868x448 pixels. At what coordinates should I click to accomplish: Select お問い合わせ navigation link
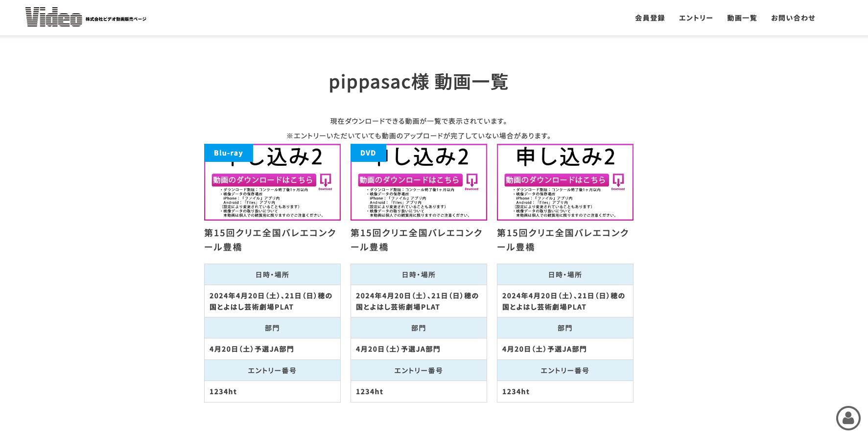pyautogui.click(x=793, y=18)
